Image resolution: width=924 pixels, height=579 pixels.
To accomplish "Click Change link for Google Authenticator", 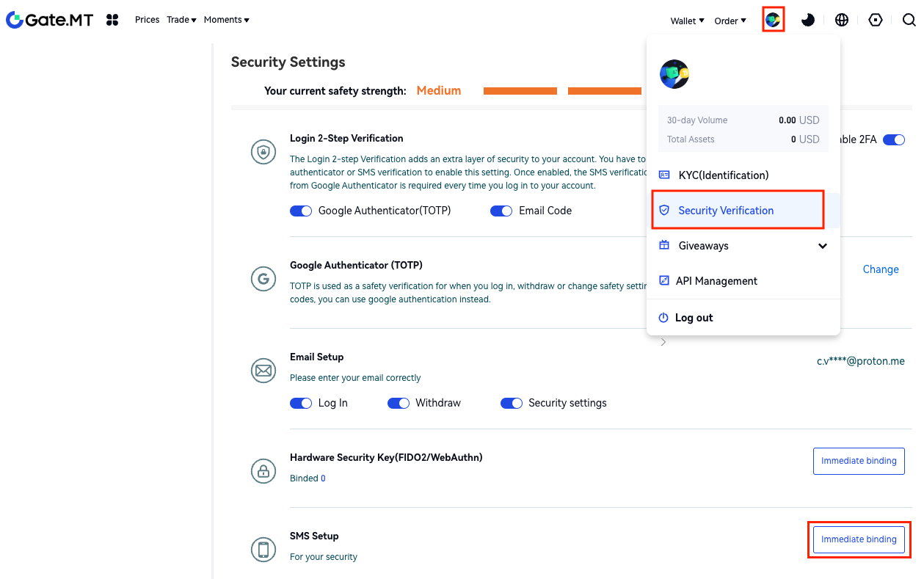I will coord(881,269).
